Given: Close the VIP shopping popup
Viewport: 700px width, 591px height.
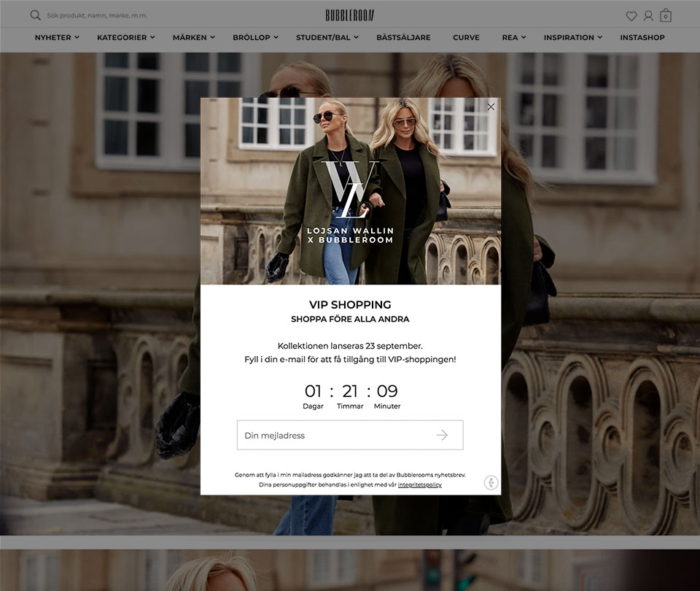Looking at the screenshot, I should (491, 107).
